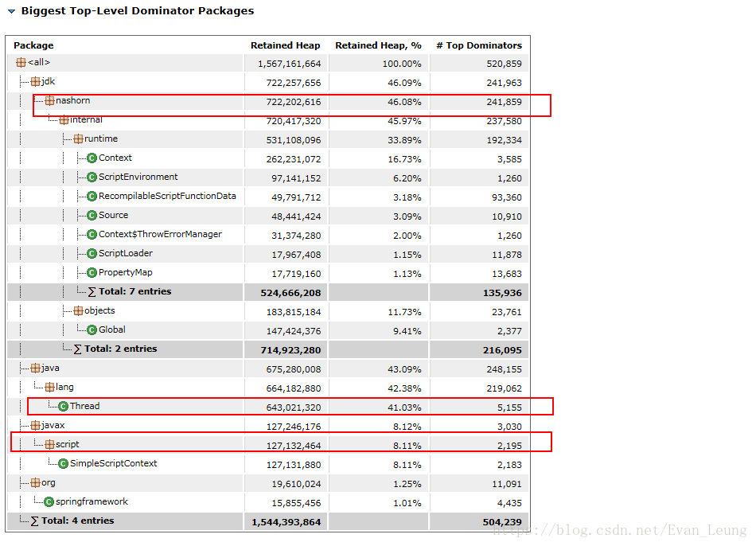This screenshot has width=756, height=546.
Task: Select the RecompilableScriptFunctionData row
Action: pos(267,197)
